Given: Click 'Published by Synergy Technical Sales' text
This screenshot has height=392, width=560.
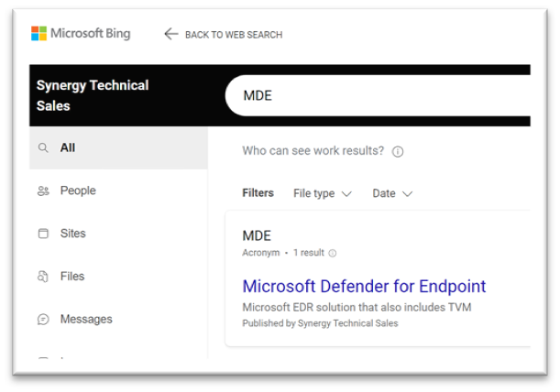Looking at the screenshot, I should tap(320, 323).
